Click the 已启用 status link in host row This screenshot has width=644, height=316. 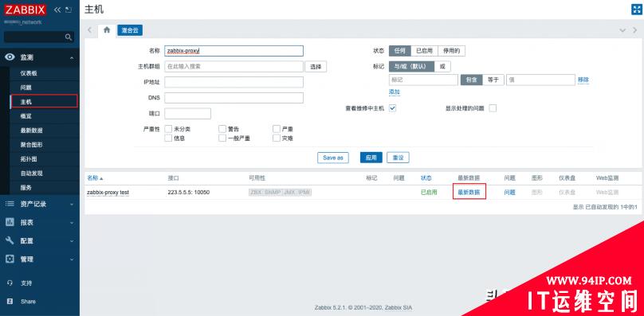click(x=429, y=192)
